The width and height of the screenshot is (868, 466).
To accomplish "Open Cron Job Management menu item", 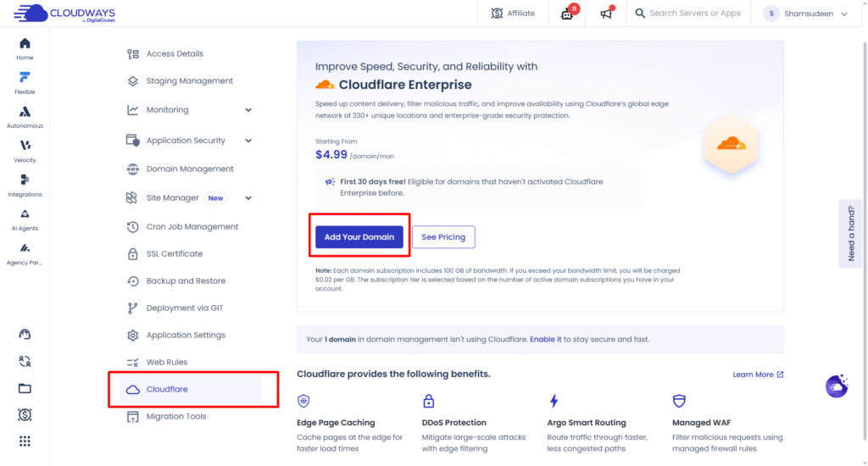I will pyautogui.click(x=192, y=227).
